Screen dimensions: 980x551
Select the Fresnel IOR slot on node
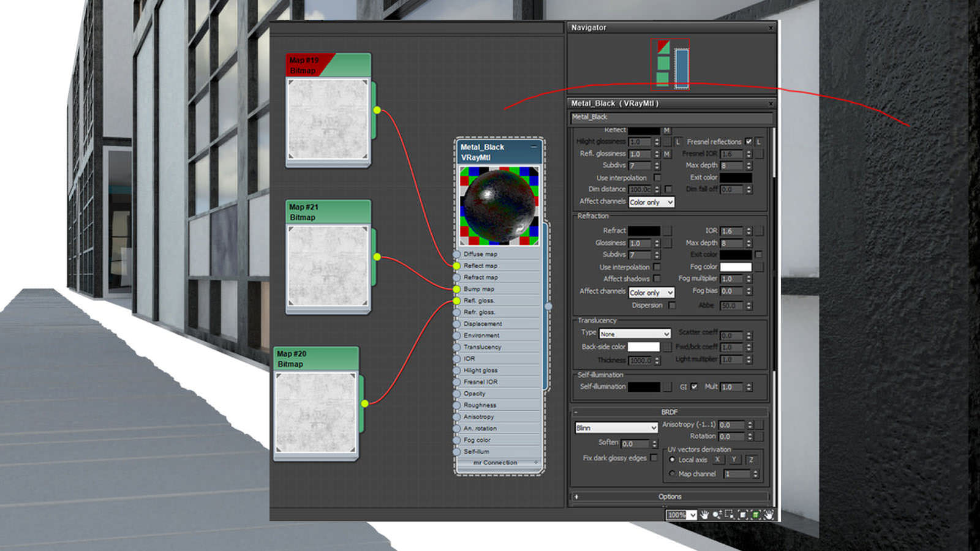click(499, 382)
